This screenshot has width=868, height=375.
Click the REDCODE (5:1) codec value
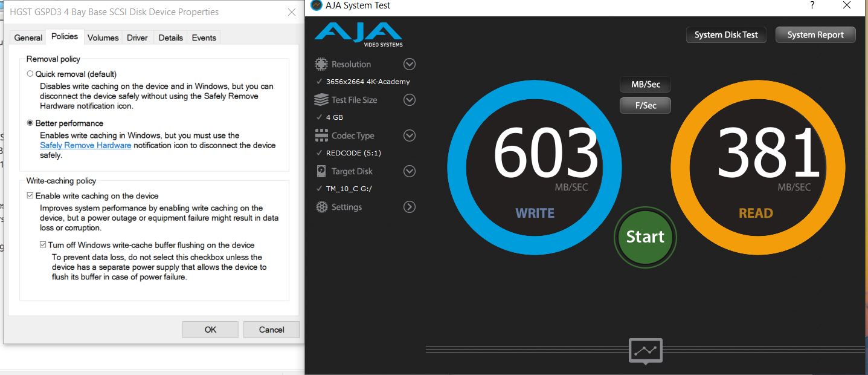(353, 153)
